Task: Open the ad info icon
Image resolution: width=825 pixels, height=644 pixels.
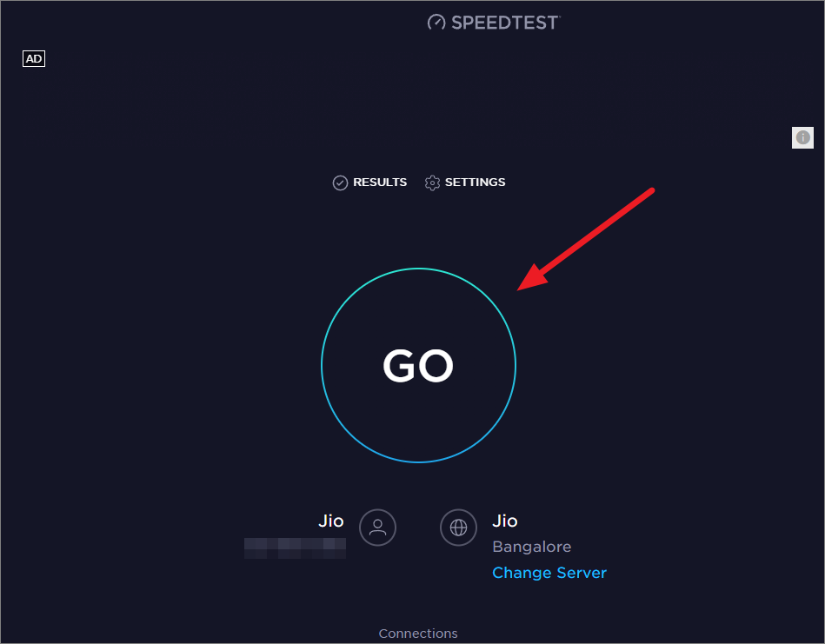Action: [x=802, y=137]
